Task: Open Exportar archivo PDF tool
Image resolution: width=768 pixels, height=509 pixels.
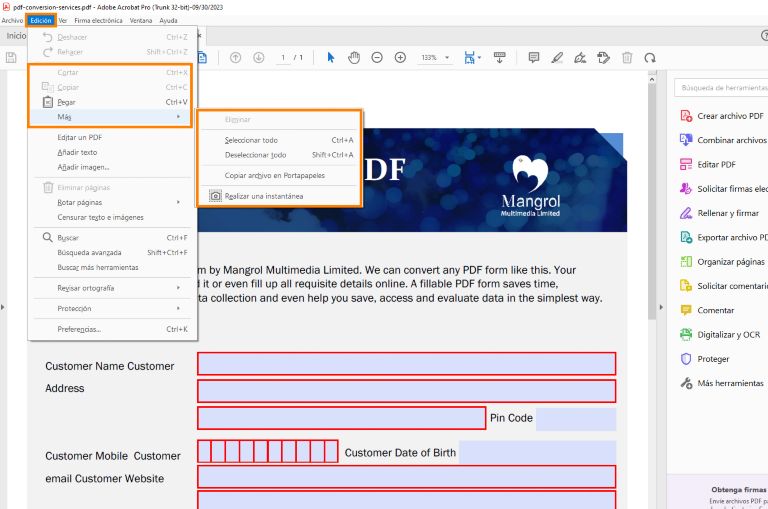Action: [x=723, y=238]
